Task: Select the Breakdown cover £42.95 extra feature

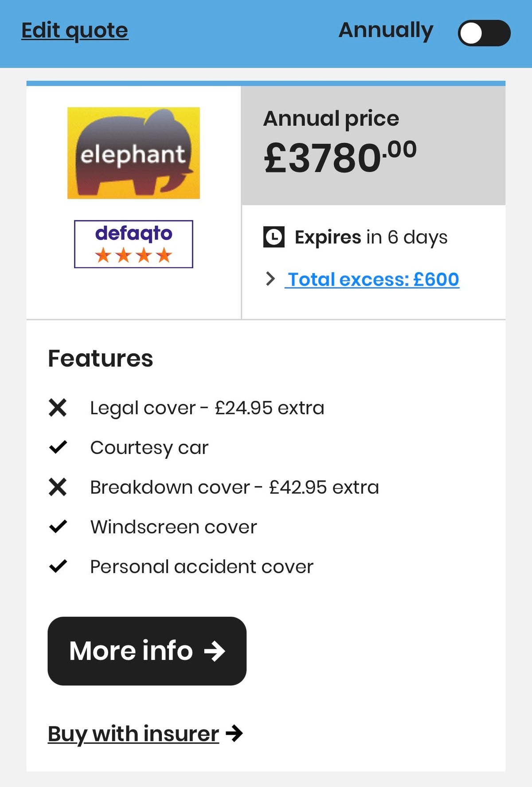Action: (235, 487)
